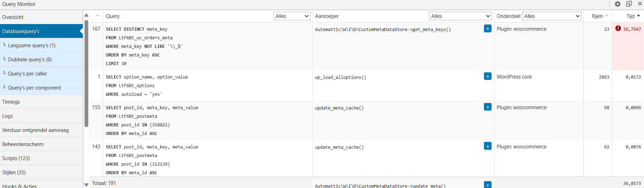The width and height of the screenshot is (644, 188).
Task: Click the slow query red warning icon
Action: coord(618,29)
